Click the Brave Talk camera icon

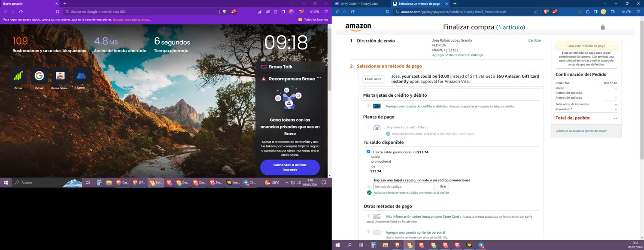click(x=264, y=67)
